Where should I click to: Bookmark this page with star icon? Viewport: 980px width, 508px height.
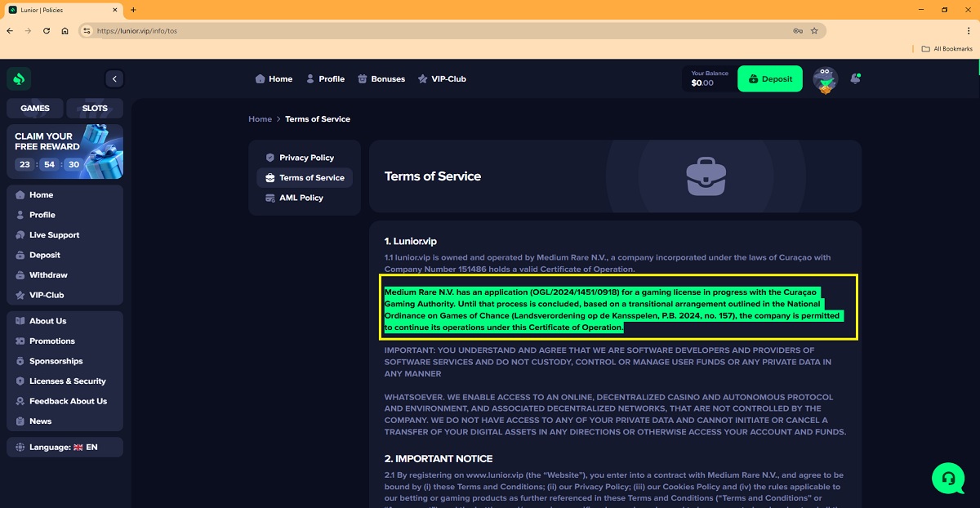pos(814,31)
